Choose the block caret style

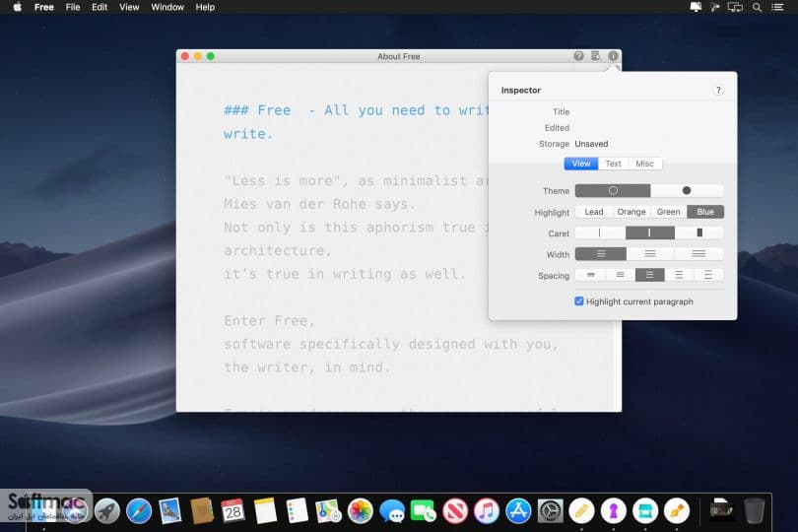(699, 233)
